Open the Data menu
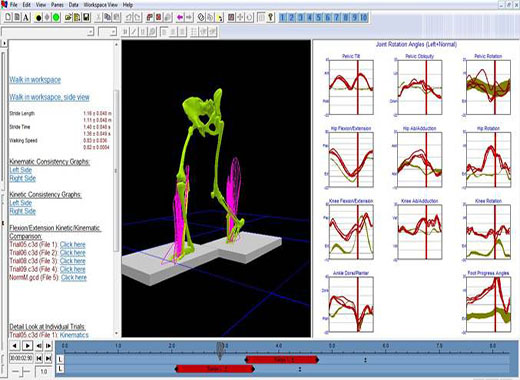Image resolution: width=520 pixels, height=380 pixels. tap(74, 5)
